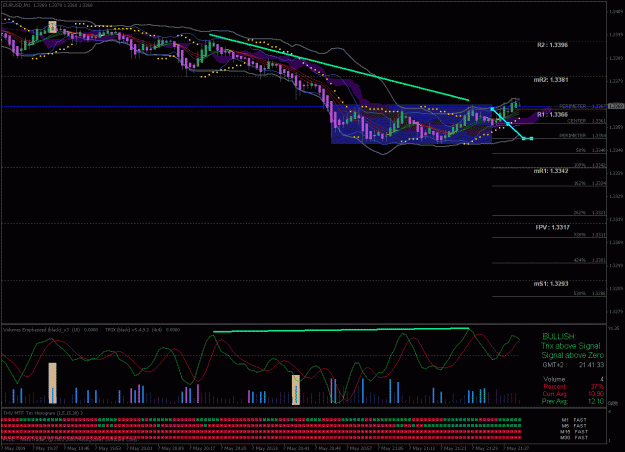
Task: Click the 7 May 20:01 time axis label
Action: point(141,448)
